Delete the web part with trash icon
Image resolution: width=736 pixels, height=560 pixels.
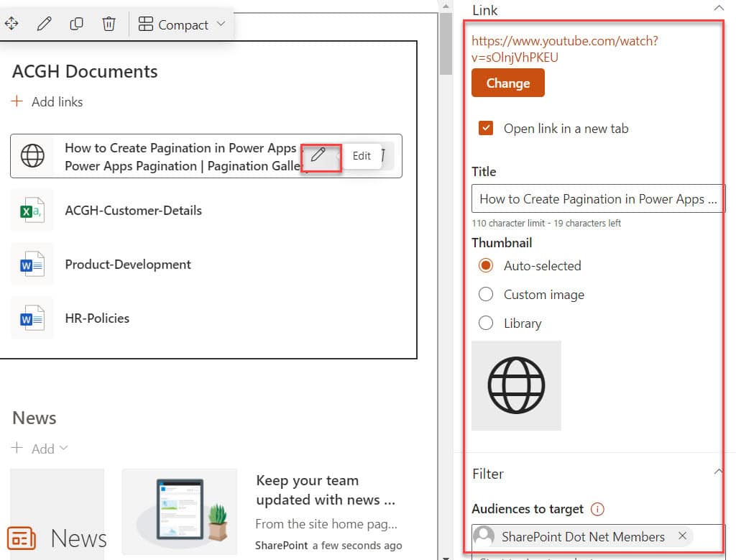click(109, 23)
